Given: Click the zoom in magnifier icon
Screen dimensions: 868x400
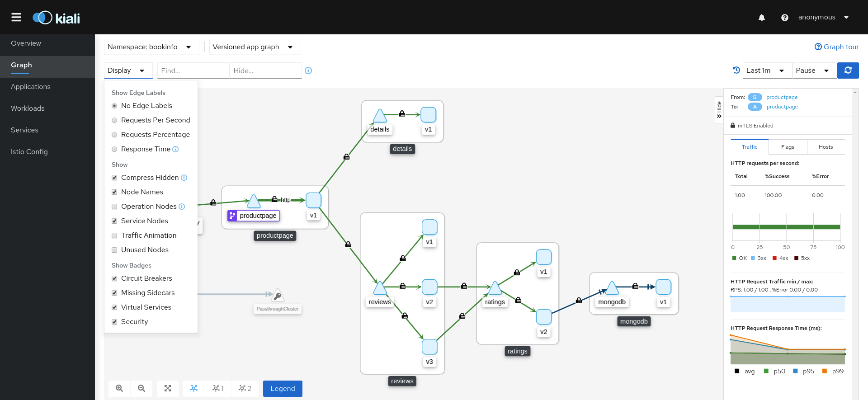Looking at the screenshot, I should coord(119,388).
